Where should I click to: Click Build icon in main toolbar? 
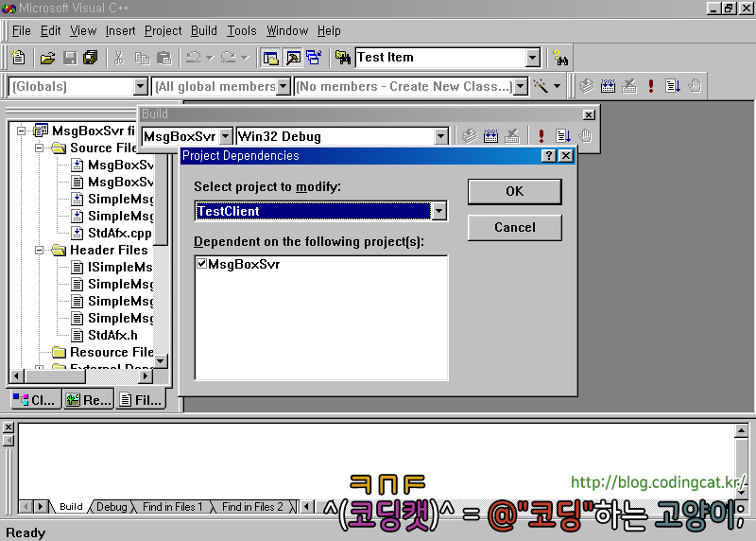pos(608,86)
